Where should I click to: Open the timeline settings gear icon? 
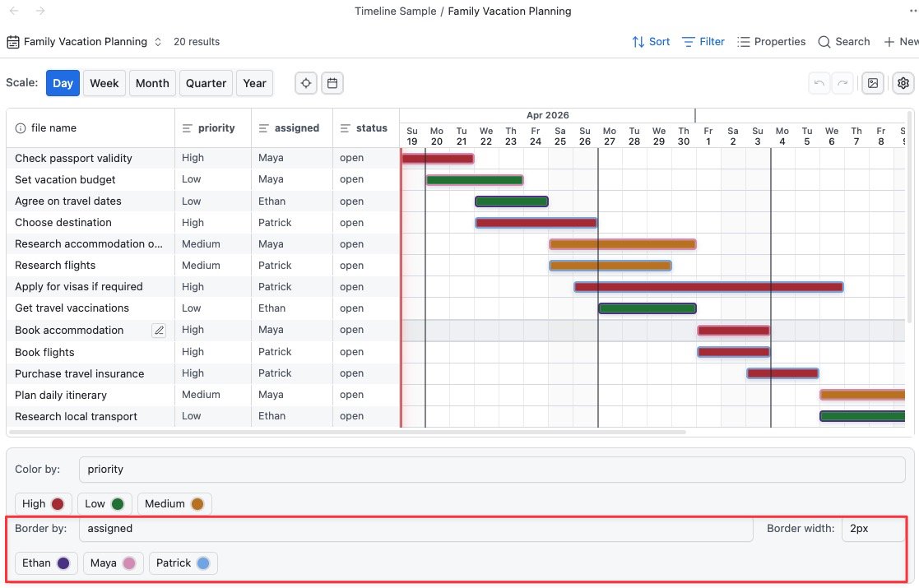tap(903, 83)
